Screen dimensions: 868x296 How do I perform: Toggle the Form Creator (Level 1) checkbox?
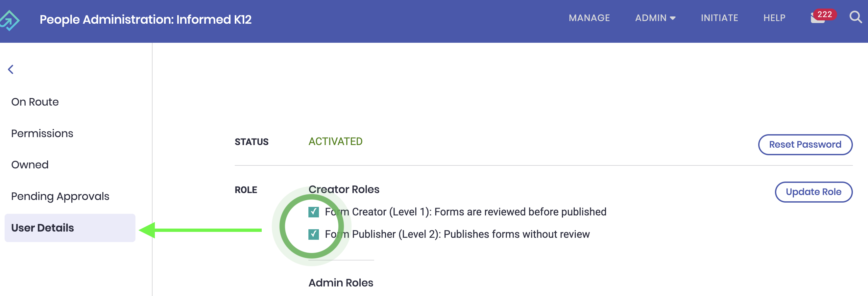(313, 212)
